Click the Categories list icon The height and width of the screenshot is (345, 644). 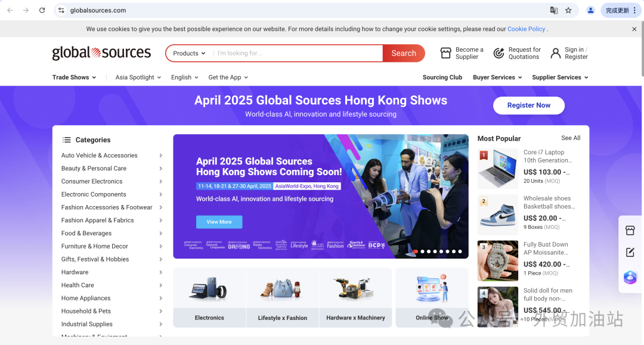tap(67, 140)
